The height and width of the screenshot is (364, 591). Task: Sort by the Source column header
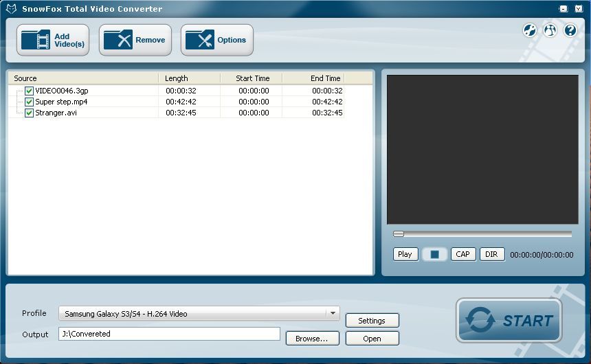(83, 78)
